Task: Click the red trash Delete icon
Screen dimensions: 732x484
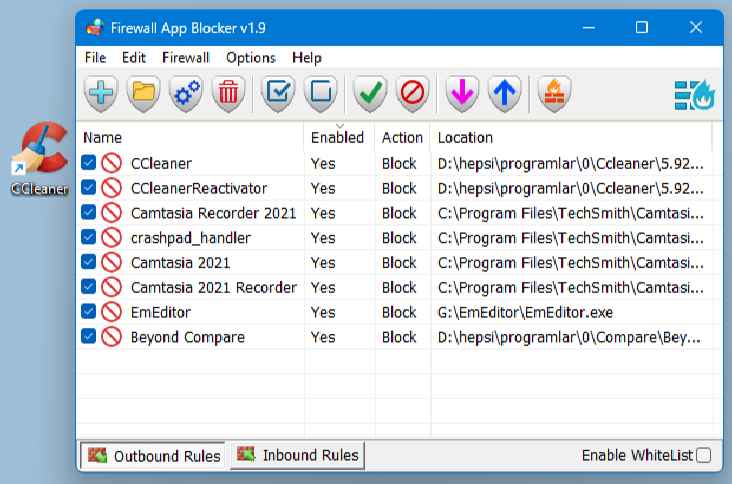Action: click(x=229, y=94)
